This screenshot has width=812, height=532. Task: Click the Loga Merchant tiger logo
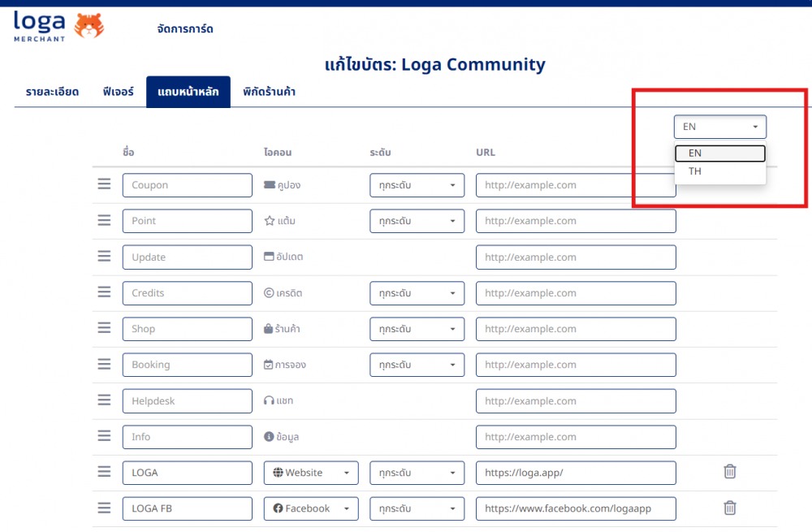(58, 25)
